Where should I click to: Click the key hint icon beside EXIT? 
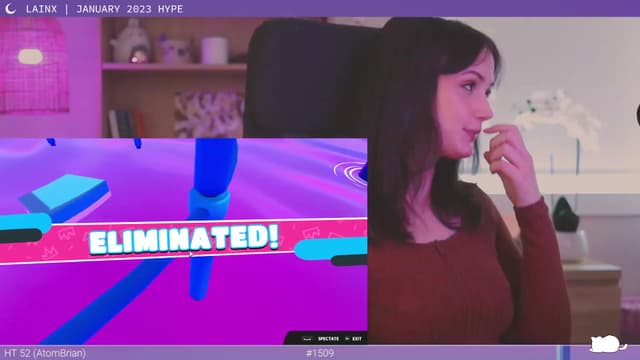point(347,339)
